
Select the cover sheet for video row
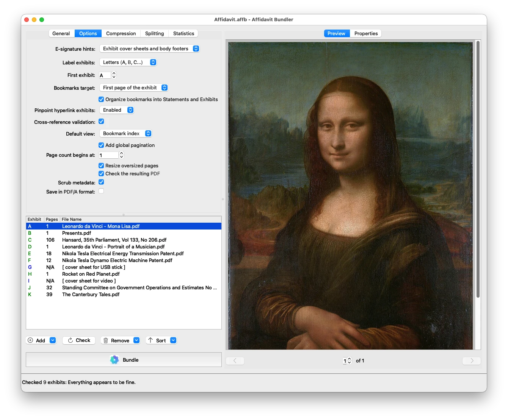[x=124, y=281]
